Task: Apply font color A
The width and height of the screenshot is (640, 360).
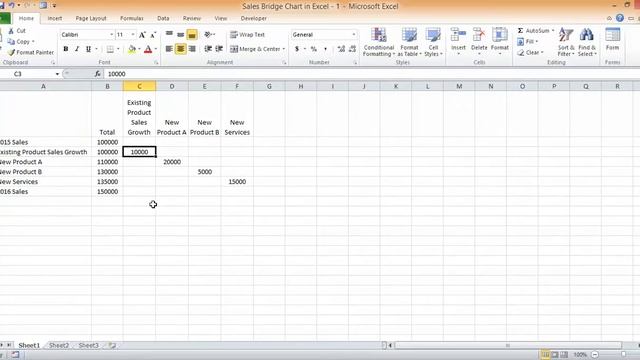Action: click(148, 49)
